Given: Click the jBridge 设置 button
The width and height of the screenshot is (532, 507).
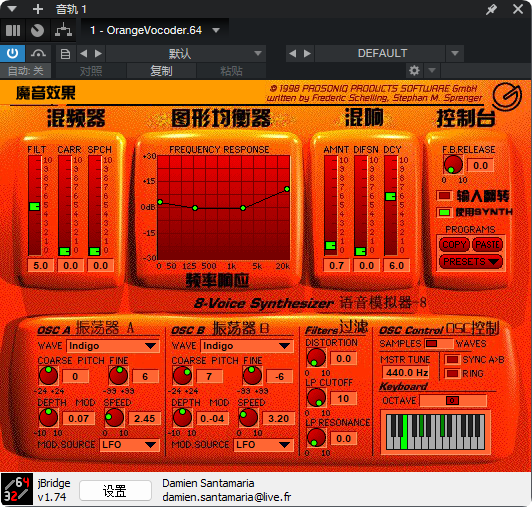Looking at the screenshot, I should click(115, 491).
